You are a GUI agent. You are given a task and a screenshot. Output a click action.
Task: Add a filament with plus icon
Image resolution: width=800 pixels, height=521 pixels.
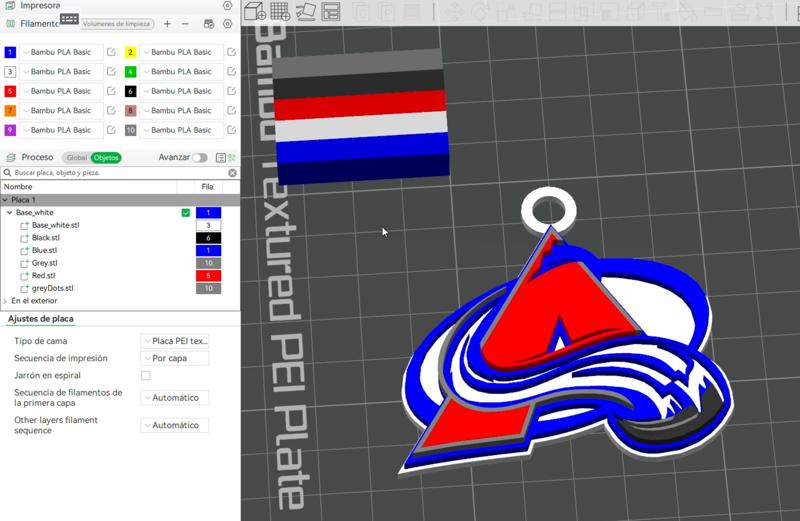(167, 23)
